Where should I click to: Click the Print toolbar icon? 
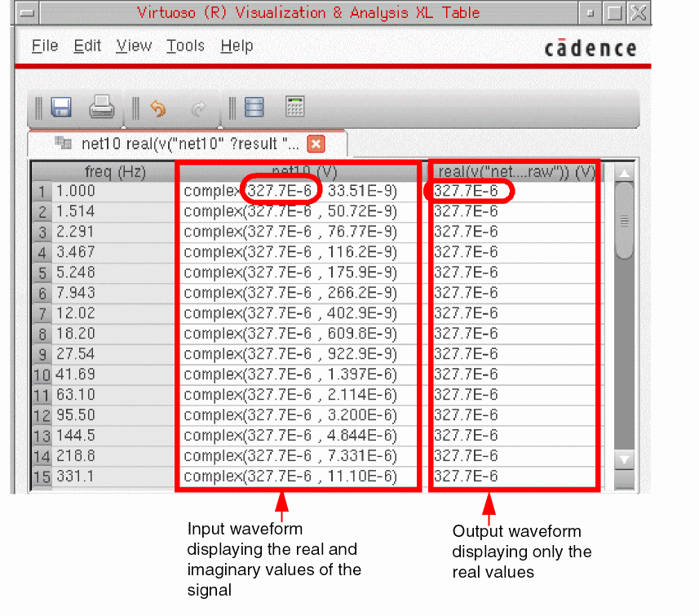coord(102,107)
